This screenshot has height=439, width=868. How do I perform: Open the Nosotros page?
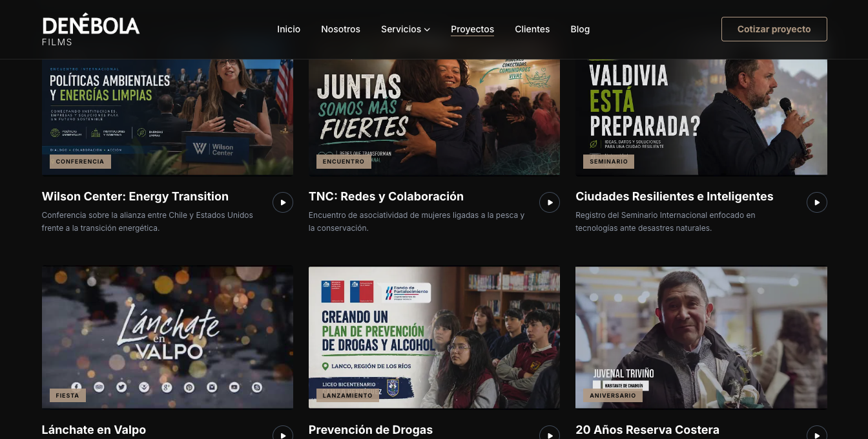340,29
